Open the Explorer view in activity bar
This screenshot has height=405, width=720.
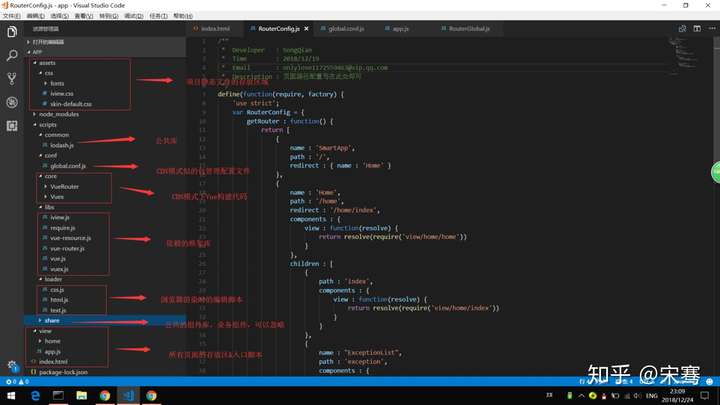pos(12,31)
